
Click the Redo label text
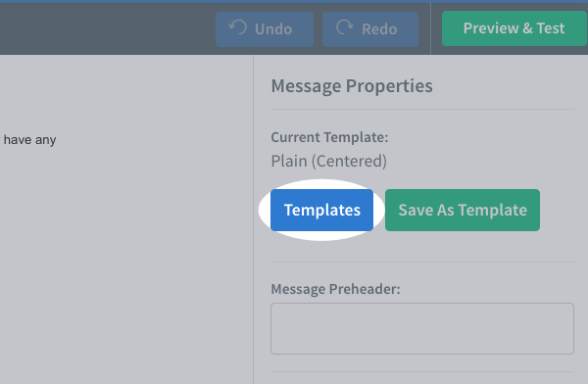click(x=379, y=29)
